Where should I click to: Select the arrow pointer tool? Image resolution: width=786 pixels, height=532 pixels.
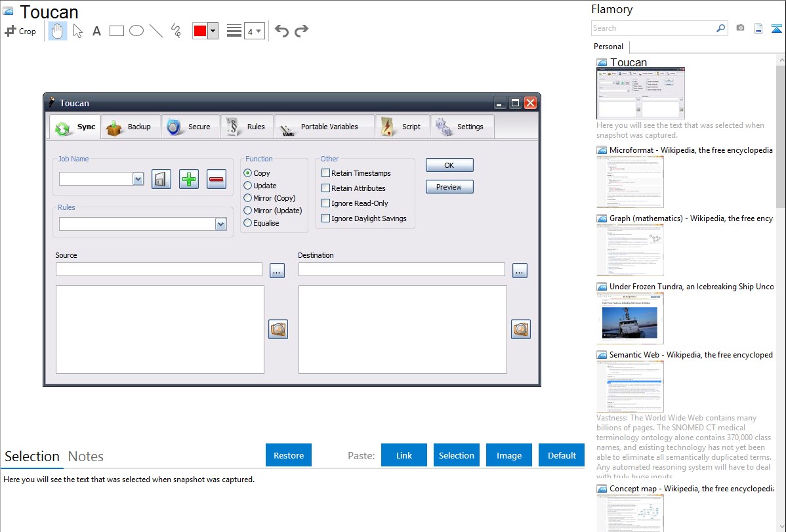[77, 31]
